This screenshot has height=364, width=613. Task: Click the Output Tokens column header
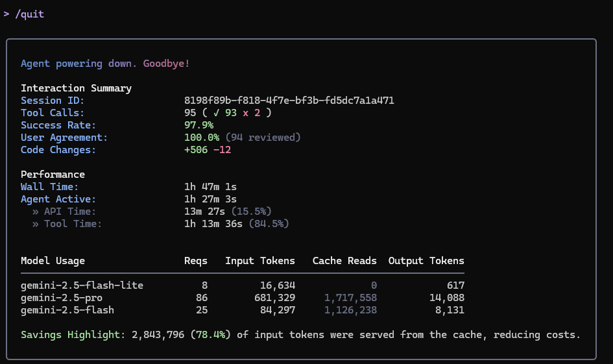pos(426,261)
